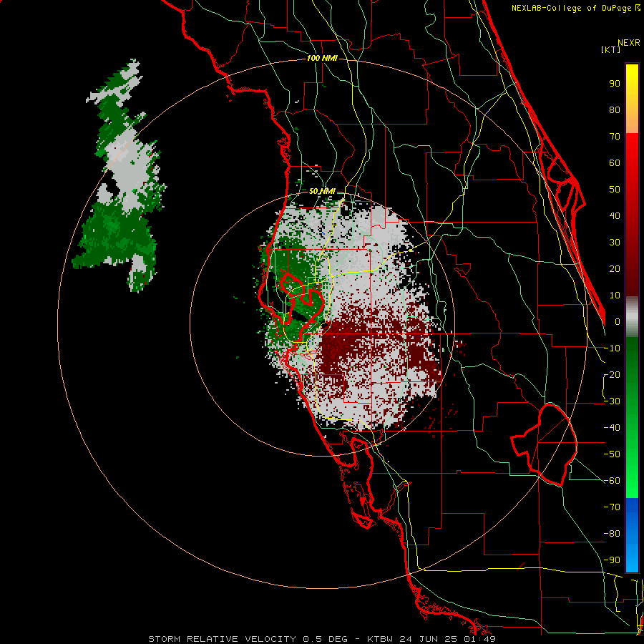Click the -40 knot scale value
644x644 pixels.
[x=612, y=428]
